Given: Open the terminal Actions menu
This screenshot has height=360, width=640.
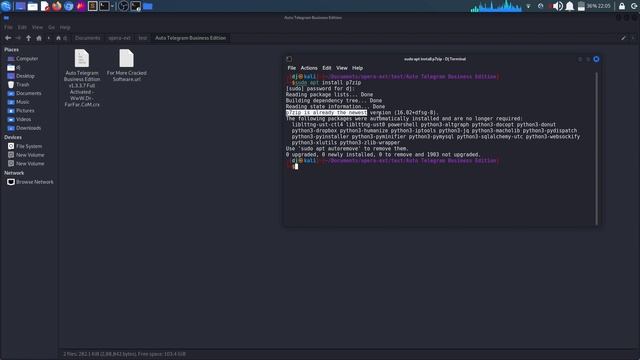Looking at the screenshot, I should (309, 68).
